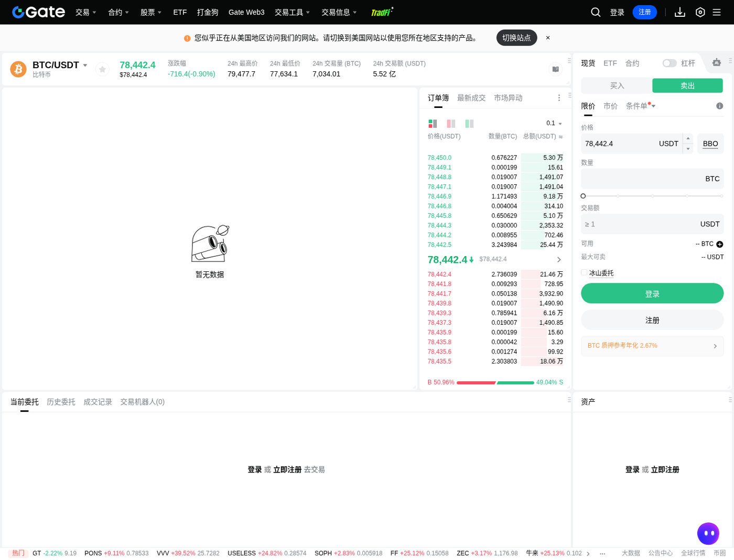The image size is (734, 560).
Task: Click the order type info icon
Action: tap(720, 106)
